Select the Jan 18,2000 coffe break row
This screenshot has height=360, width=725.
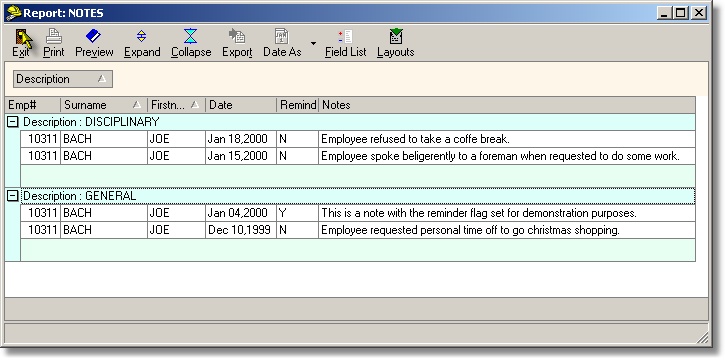click(358, 139)
